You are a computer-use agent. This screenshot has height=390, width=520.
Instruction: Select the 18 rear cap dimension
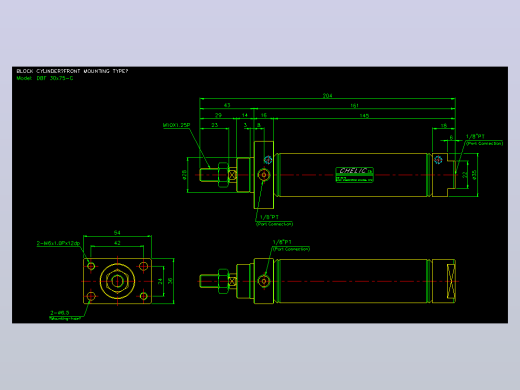pyautogui.click(x=443, y=126)
